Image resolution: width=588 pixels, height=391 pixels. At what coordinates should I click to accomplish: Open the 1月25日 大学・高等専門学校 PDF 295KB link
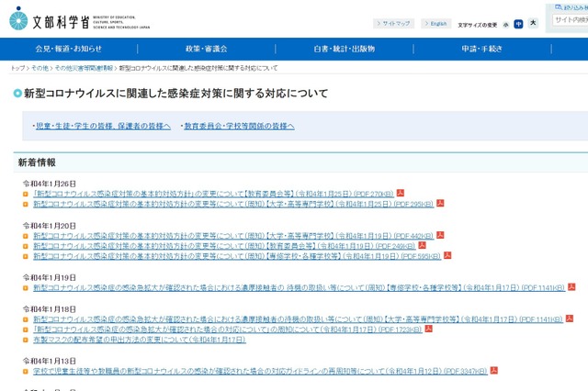pos(233,204)
